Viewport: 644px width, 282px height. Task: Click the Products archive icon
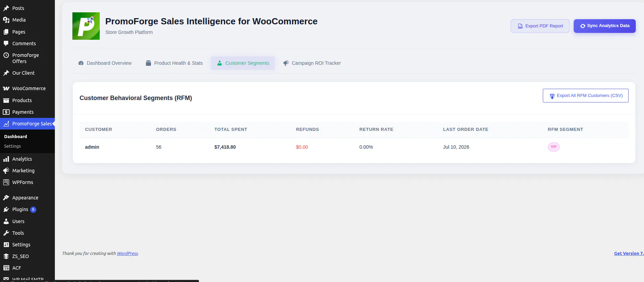coord(6,100)
